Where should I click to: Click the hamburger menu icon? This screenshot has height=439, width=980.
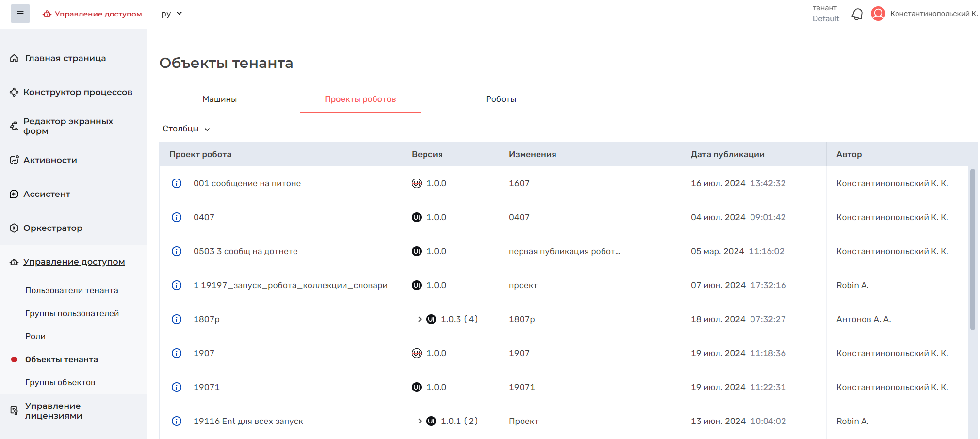[20, 14]
